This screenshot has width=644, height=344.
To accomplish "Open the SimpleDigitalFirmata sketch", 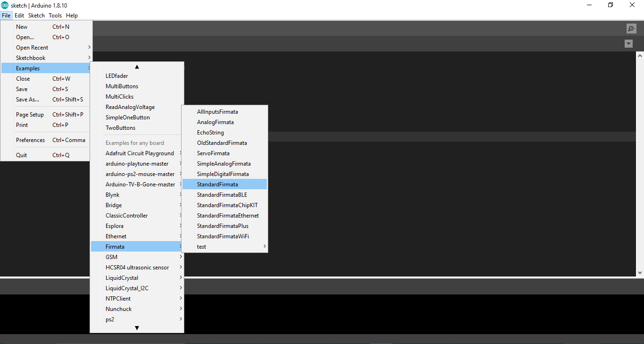I will pyautogui.click(x=224, y=174).
